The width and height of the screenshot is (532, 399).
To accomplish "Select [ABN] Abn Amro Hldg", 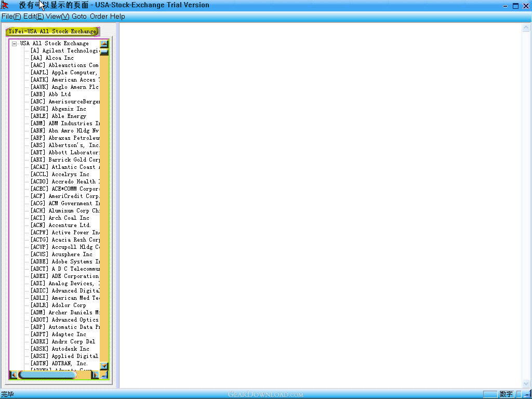I will coord(65,130).
